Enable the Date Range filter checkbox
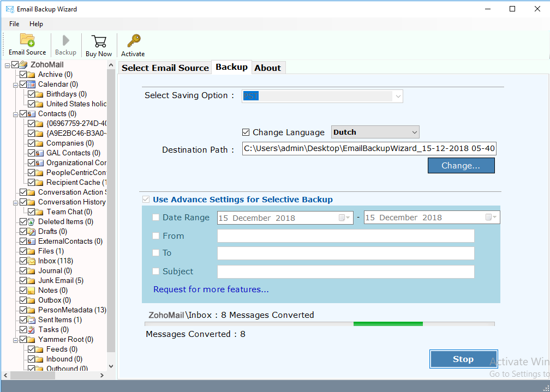 click(156, 218)
